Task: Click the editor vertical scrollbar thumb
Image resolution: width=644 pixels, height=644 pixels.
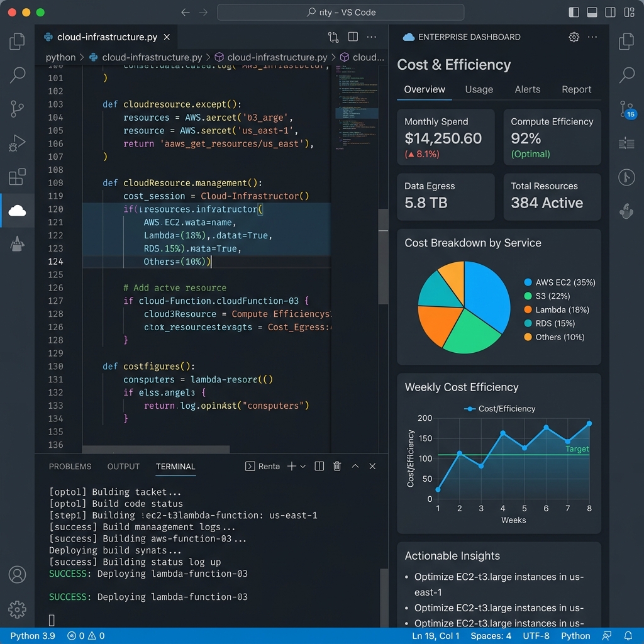Action: pos(383,257)
